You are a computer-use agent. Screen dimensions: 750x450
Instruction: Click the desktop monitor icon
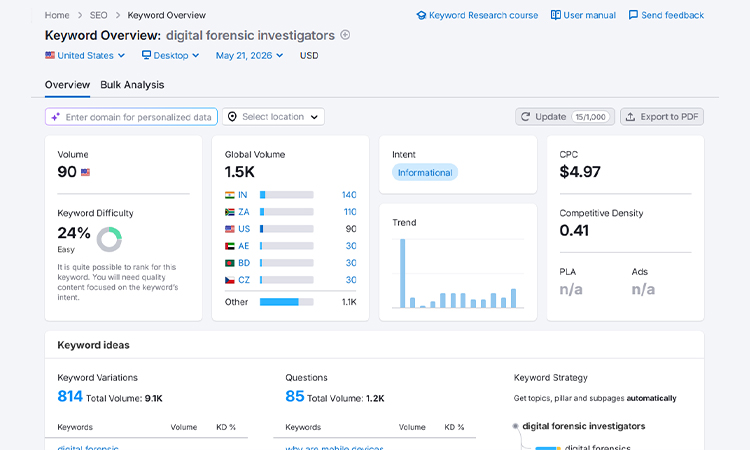pos(146,55)
